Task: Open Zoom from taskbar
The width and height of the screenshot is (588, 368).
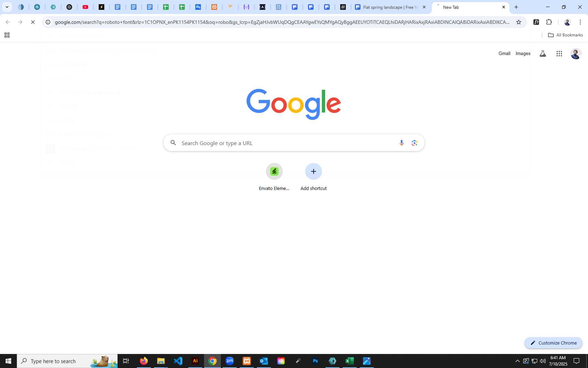Action: pyautogui.click(x=230, y=361)
